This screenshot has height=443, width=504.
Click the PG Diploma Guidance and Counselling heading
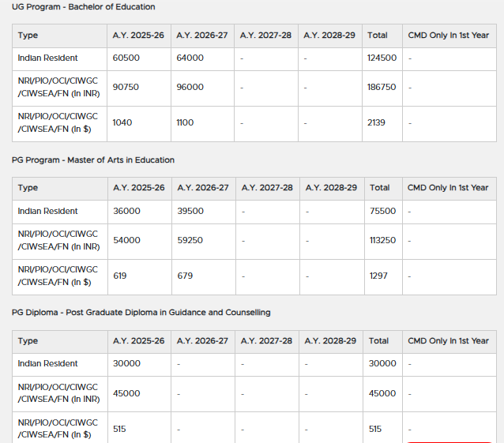coord(141,312)
